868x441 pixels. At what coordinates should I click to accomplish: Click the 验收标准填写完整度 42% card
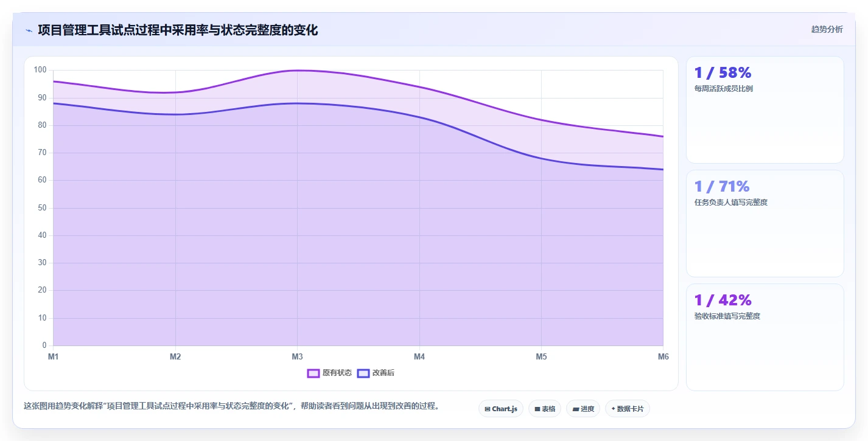[x=765, y=338]
